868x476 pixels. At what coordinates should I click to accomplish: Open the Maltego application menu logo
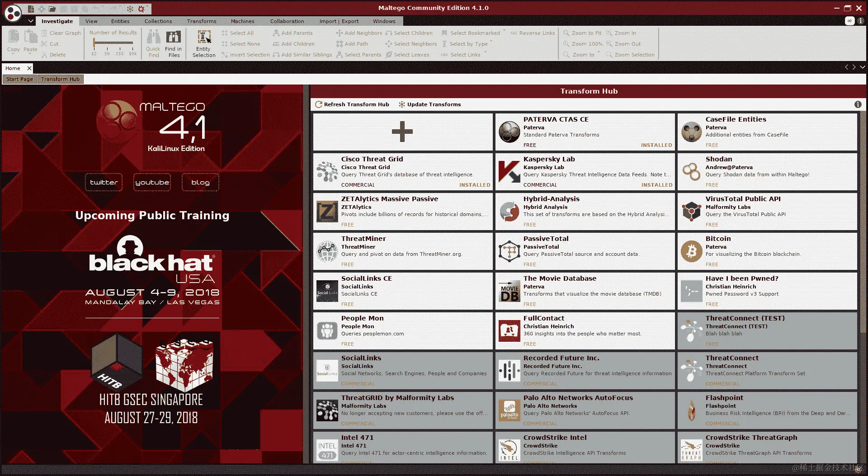(x=13, y=13)
